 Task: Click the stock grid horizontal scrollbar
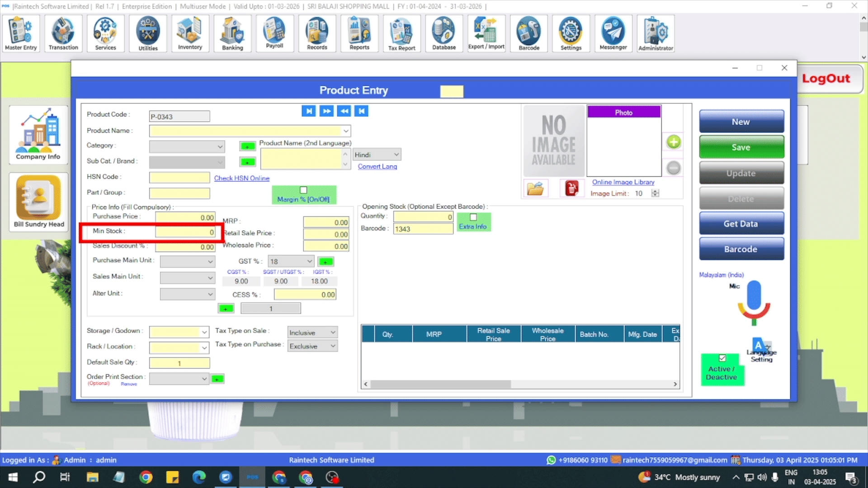point(441,384)
